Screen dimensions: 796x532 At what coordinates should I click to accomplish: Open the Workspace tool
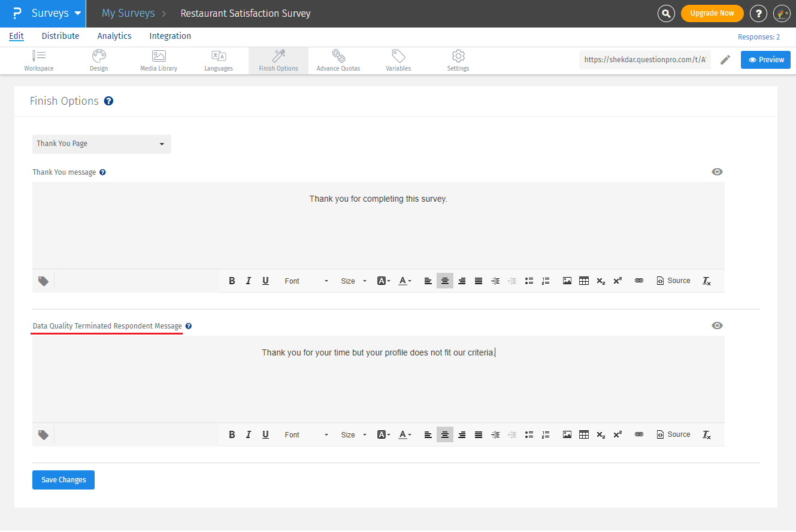coord(39,60)
